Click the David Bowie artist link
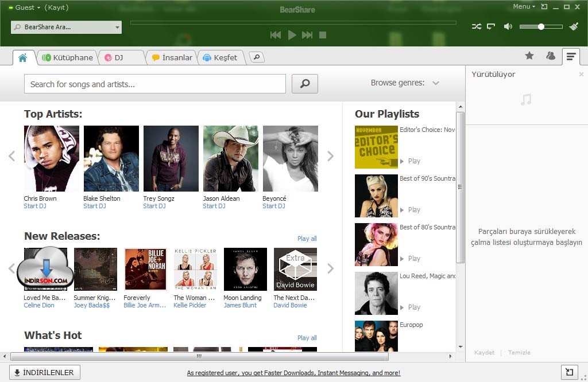Viewport: 588px width, 382px height. coord(290,305)
